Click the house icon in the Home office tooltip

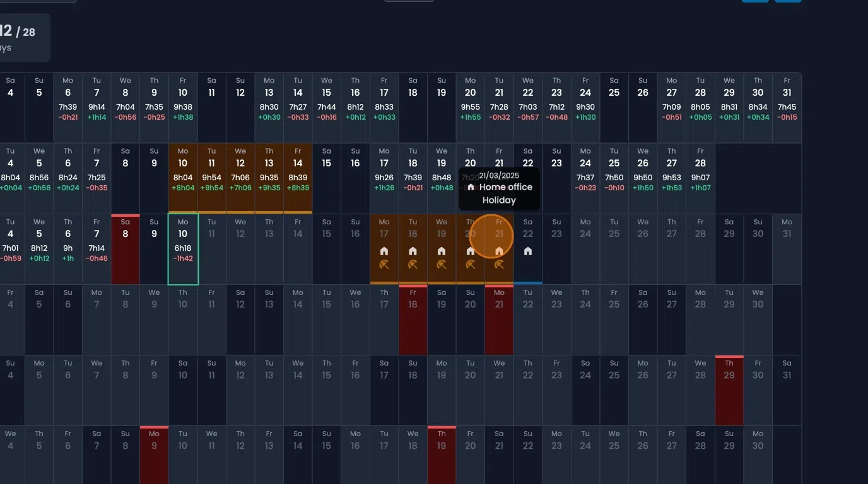tap(471, 187)
